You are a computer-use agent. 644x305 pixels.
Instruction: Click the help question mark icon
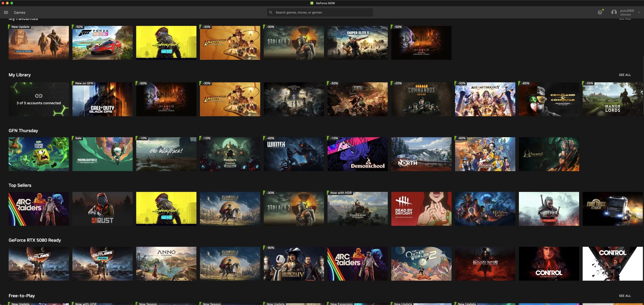pyautogui.click(x=600, y=12)
